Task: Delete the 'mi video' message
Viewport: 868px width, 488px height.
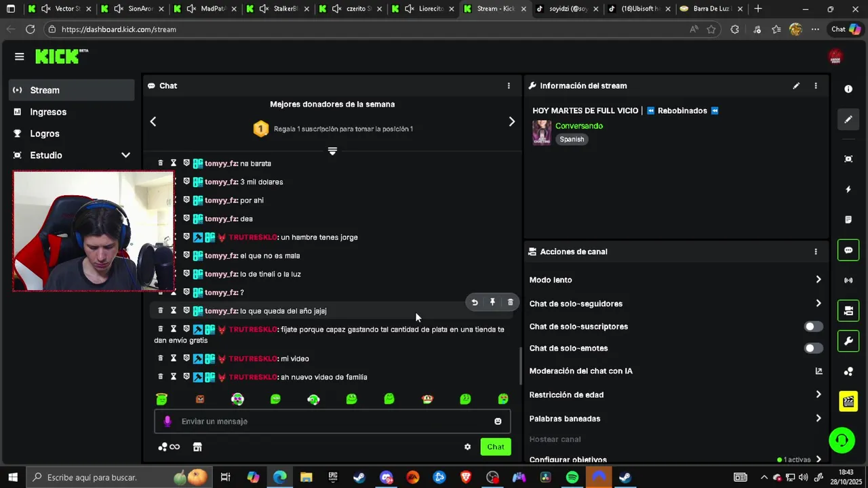Action: [x=161, y=359]
